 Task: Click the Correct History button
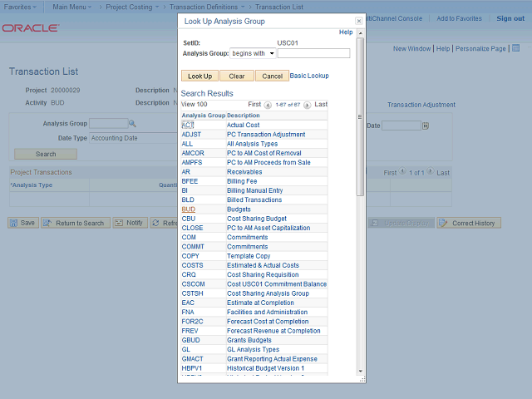[x=469, y=223]
